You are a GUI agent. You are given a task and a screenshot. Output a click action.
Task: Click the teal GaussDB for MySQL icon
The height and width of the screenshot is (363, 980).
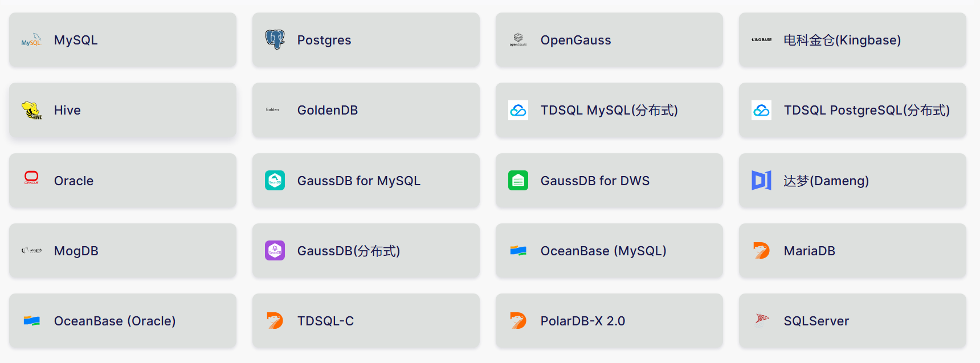[x=275, y=181]
